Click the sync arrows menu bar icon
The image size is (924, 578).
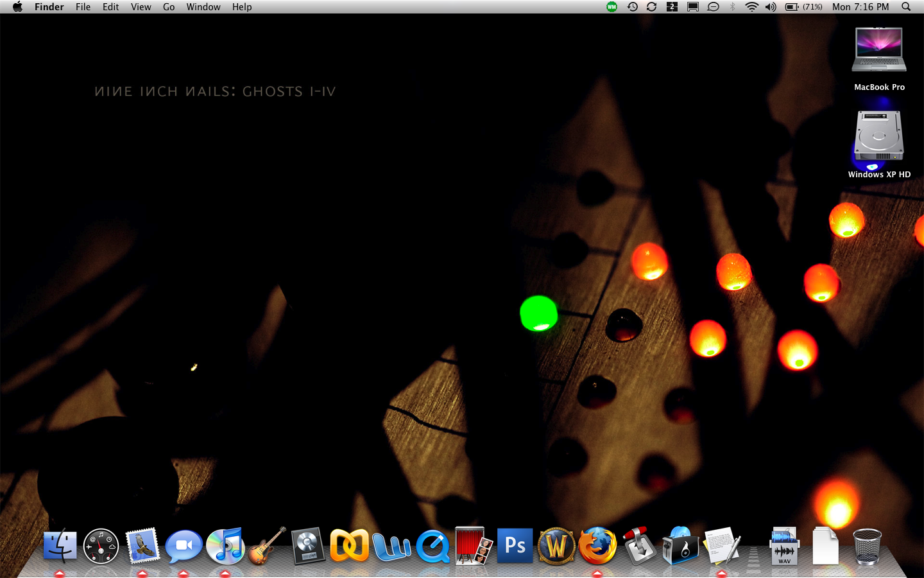pos(651,6)
